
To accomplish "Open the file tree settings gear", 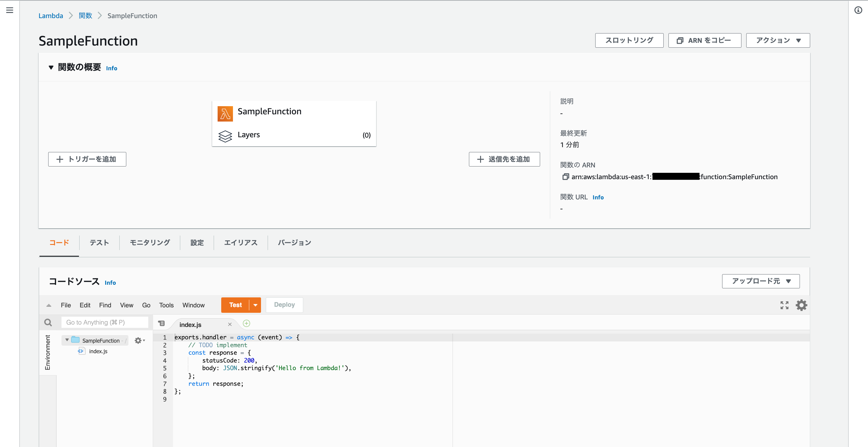I will [140, 341].
